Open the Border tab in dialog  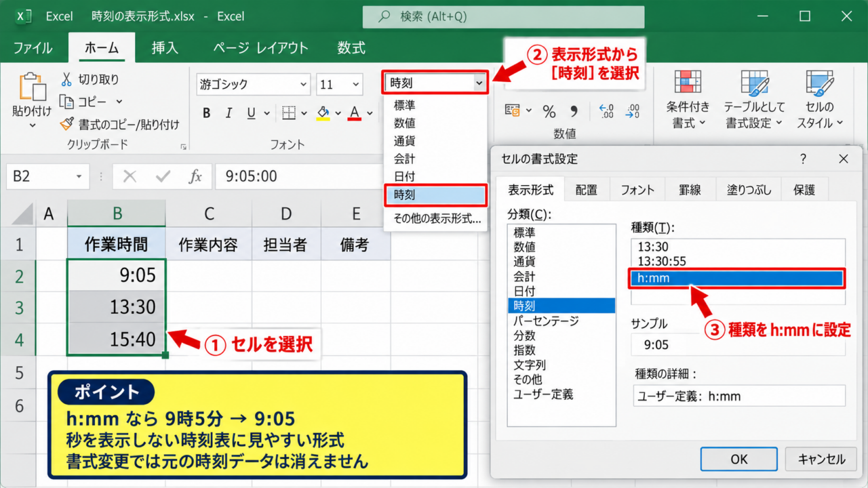pos(690,190)
